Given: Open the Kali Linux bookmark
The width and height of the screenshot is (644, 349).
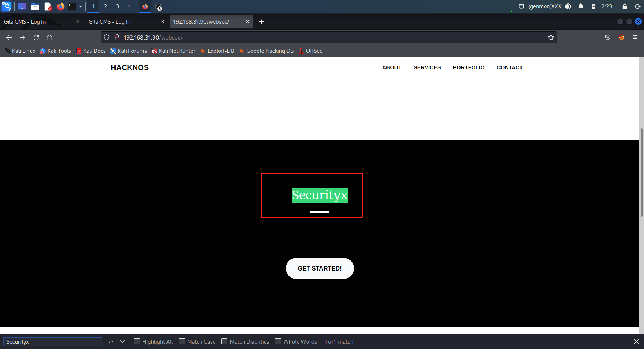Looking at the screenshot, I should pos(20,51).
